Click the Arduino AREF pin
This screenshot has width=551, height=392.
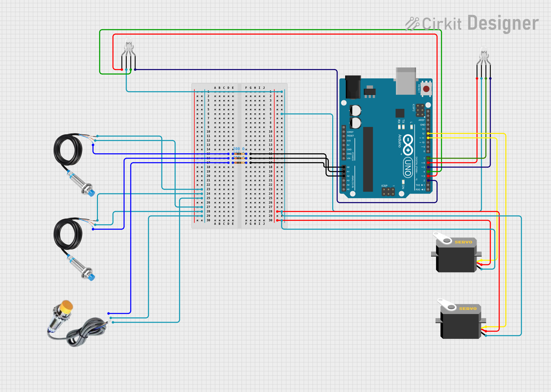[x=428, y=120]
